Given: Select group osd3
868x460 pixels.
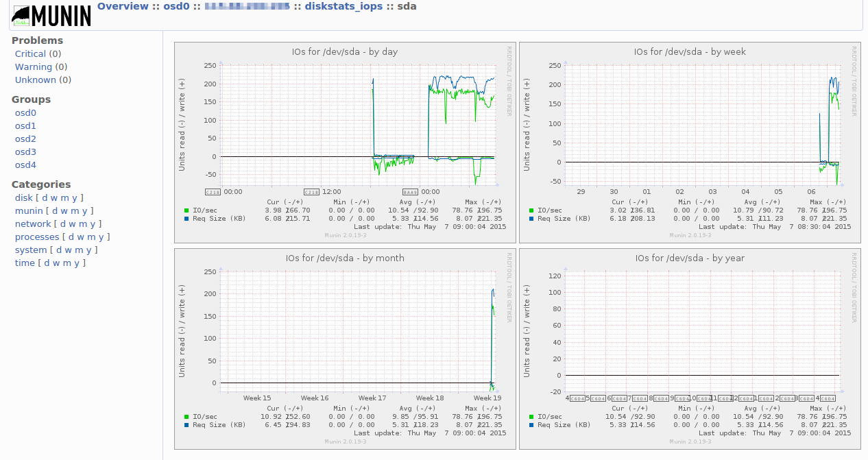Looking at the screenshot, I should click(x=25, y=152).
